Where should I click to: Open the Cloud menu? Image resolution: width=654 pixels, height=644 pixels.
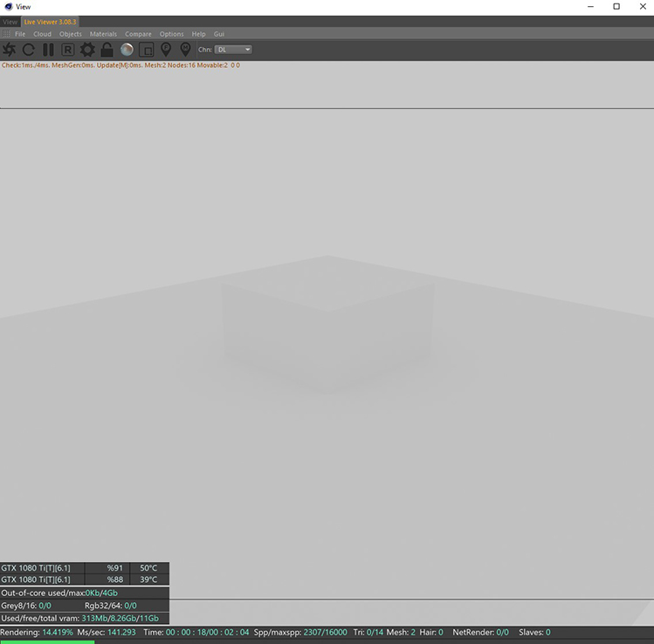(42, 34)
